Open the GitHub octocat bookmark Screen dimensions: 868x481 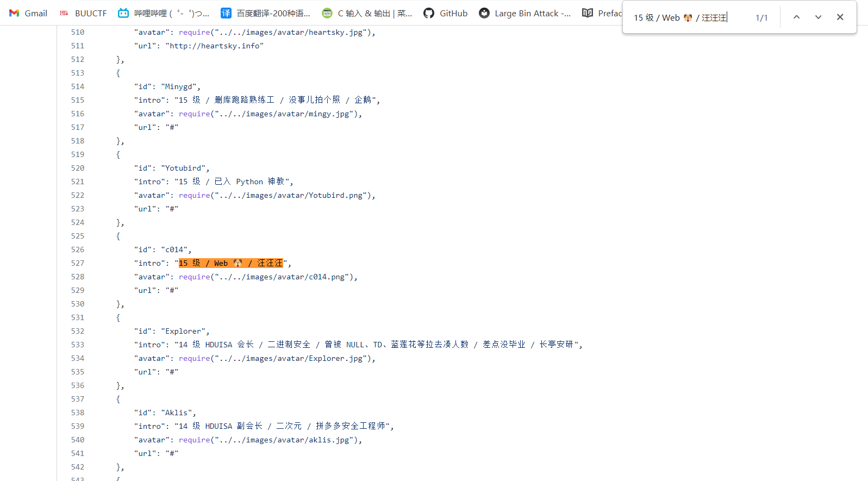pyautogui.click(x=429, y=13)
